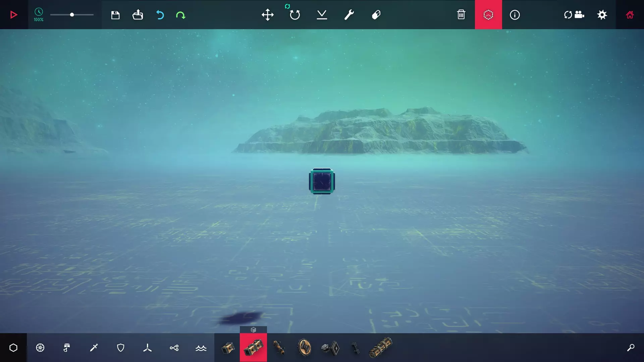The height and width of the screenshot is (362, 644).
Task: Start the simulation with the play button
Action: point(13,15)
